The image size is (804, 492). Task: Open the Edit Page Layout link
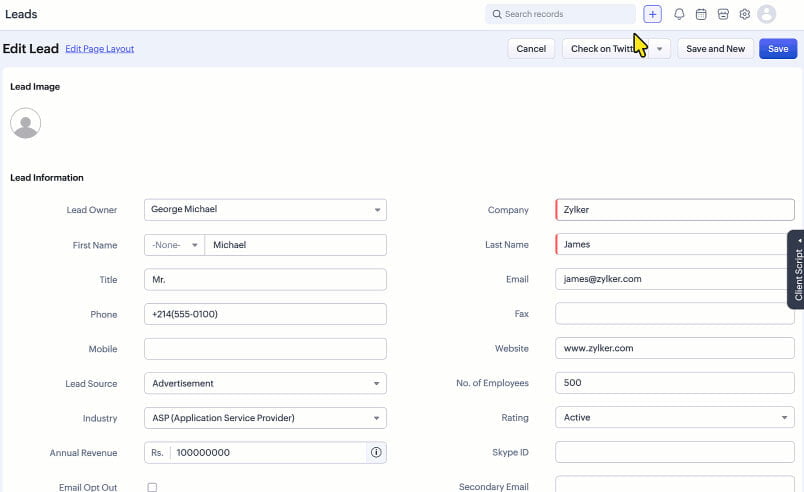(99, 49)
